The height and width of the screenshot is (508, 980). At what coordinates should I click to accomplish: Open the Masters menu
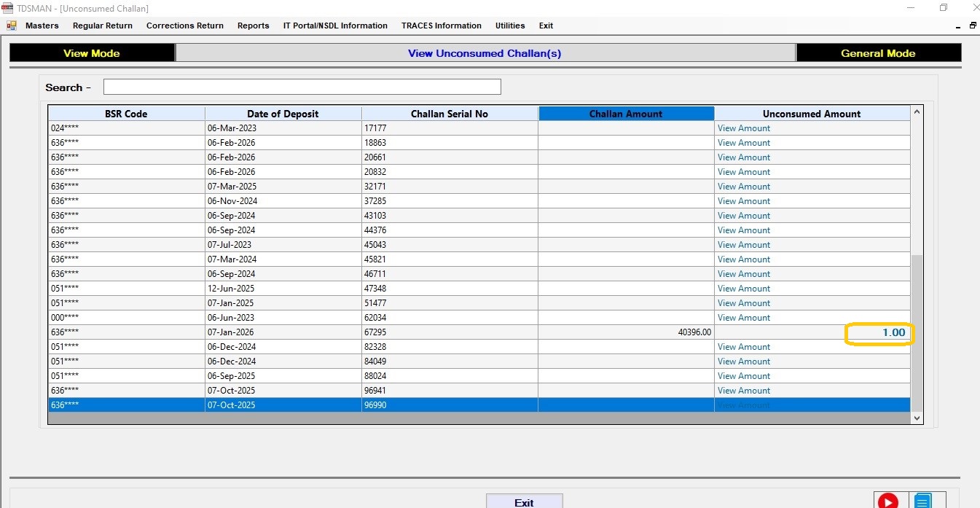click(x=42, y=26)
